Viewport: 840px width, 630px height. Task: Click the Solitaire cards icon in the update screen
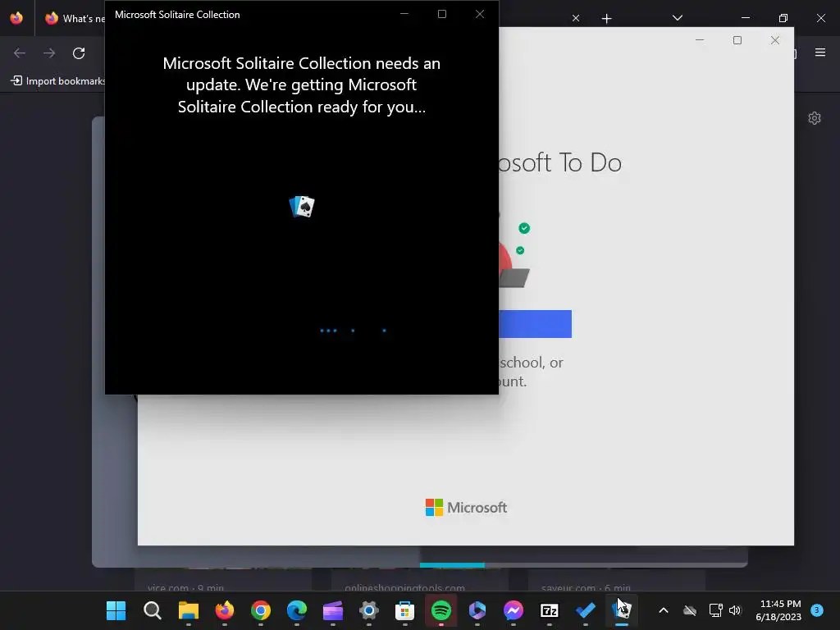tap(302, 206)
